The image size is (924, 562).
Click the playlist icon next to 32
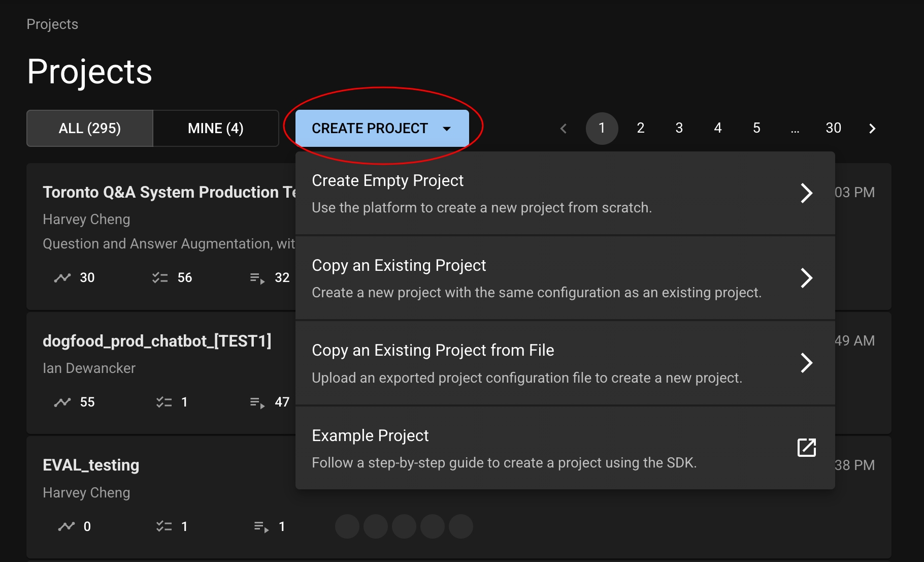click(257, 278)
